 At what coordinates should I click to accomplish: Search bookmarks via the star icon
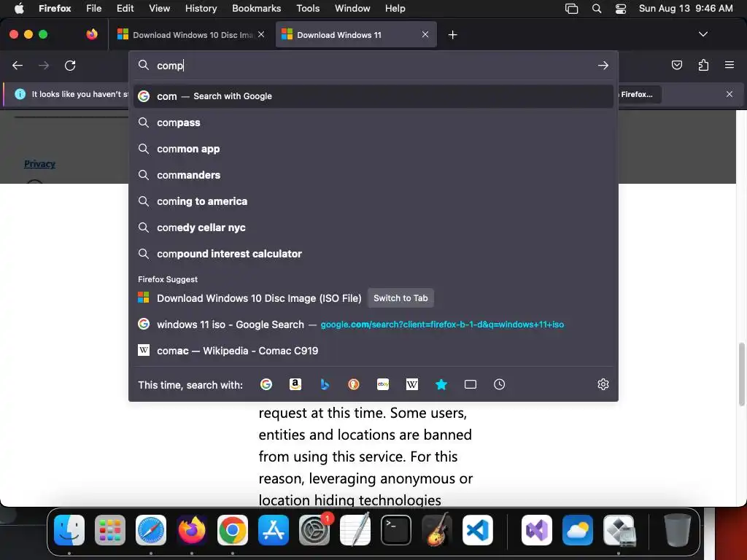441,384
